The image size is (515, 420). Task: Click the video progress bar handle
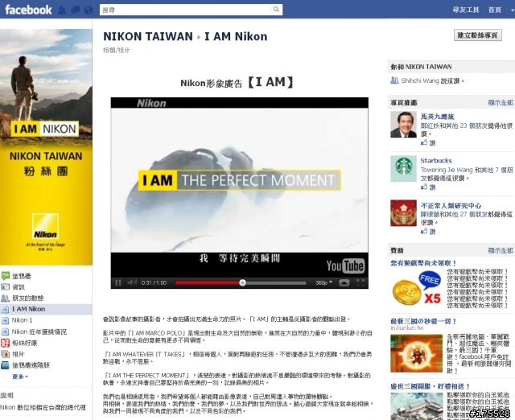pos(242,282)
